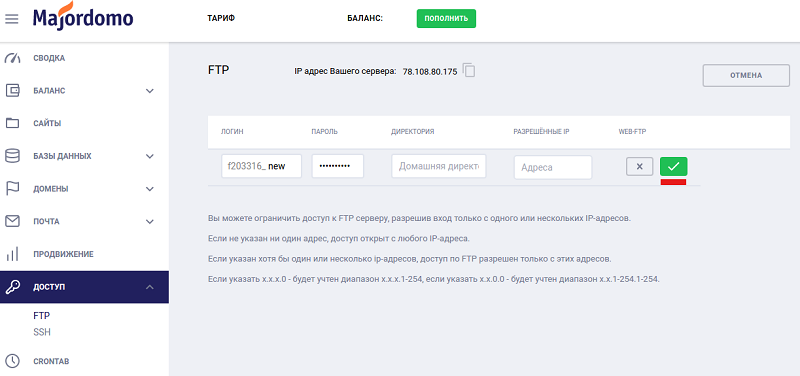Focus the Домашняя директория field
The image size is (800, 376).
(439, 166)
